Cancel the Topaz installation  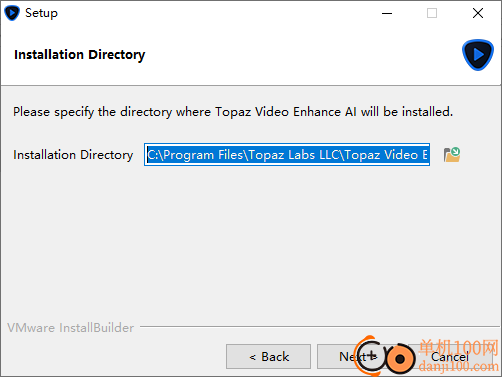coord(450,357)
